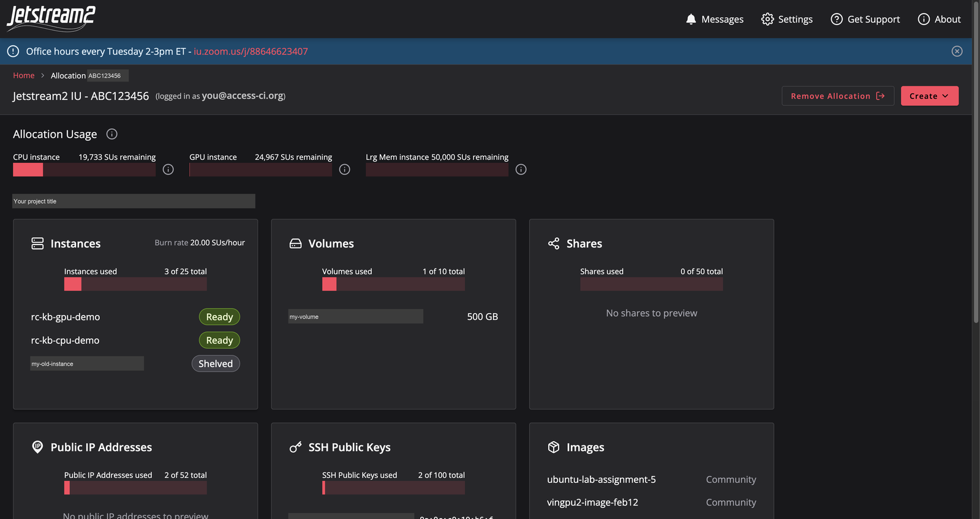The image size is (980, 519).
Task: Show CPU instance usage info icon
Action: pyautogui.click(x=168, y=170)
